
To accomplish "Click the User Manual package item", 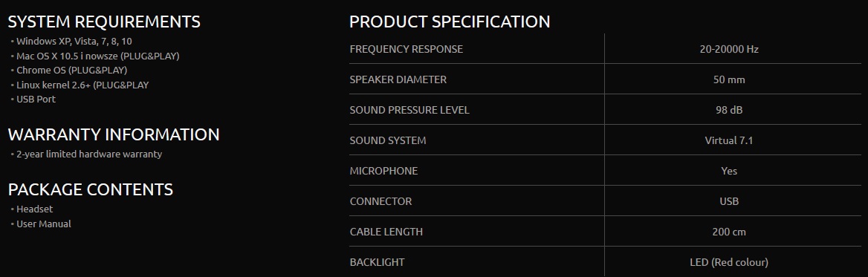I will click(x=44, y=224).
